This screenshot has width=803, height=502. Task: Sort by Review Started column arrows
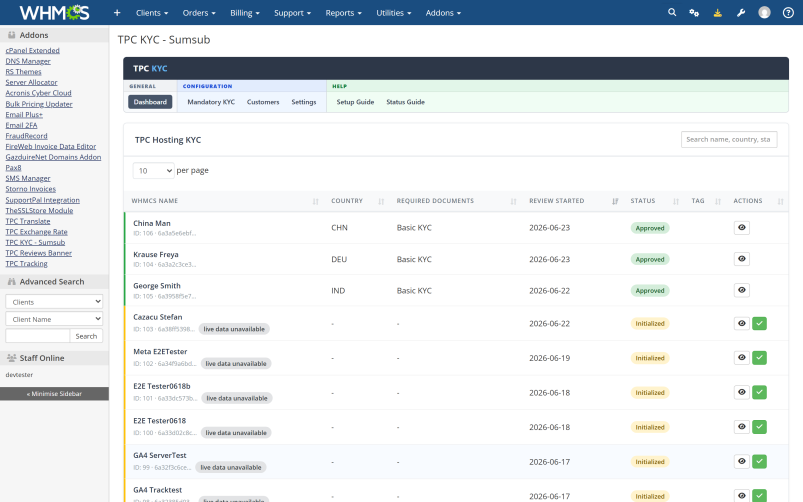[x=615, y=201]
